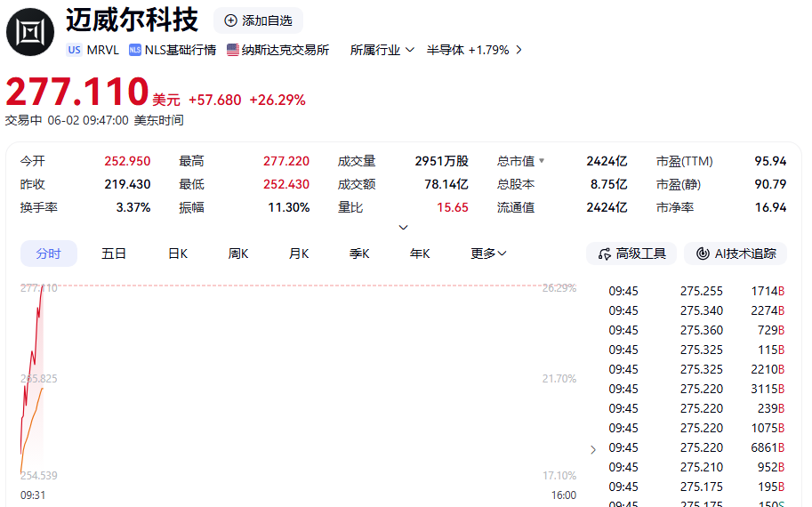Click the chart's 09:31 time label

pos(33,495)
